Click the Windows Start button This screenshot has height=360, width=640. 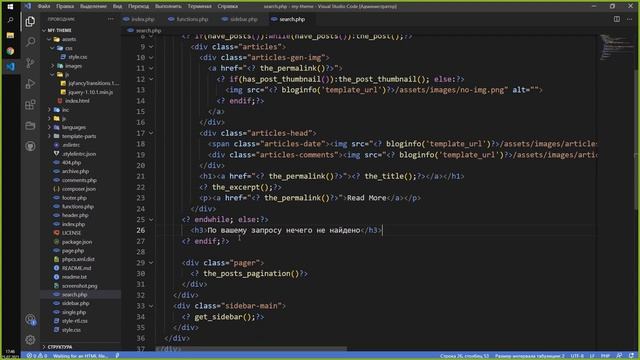[10, 6]
